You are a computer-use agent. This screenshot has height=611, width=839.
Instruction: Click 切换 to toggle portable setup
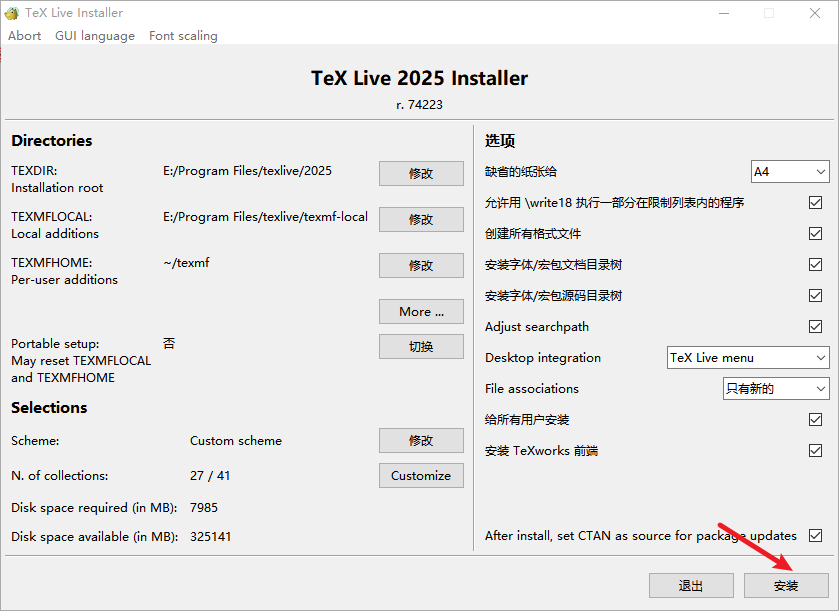coord(421,347)
